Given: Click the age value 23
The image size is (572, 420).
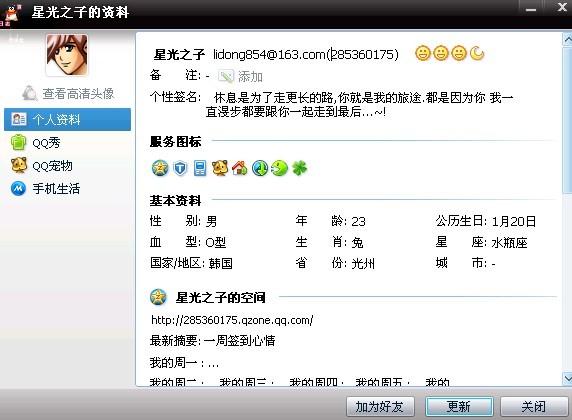Looking at the screenshot, I should pos(358,221).
